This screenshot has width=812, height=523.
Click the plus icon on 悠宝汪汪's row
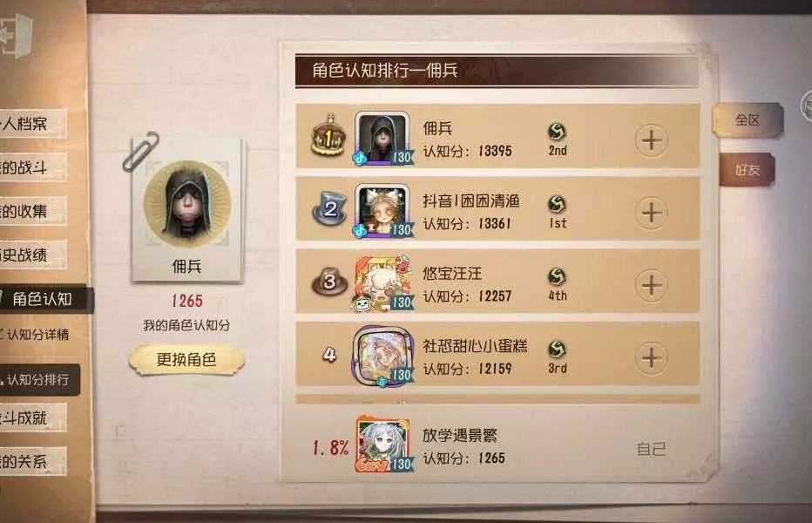[652, 285]
